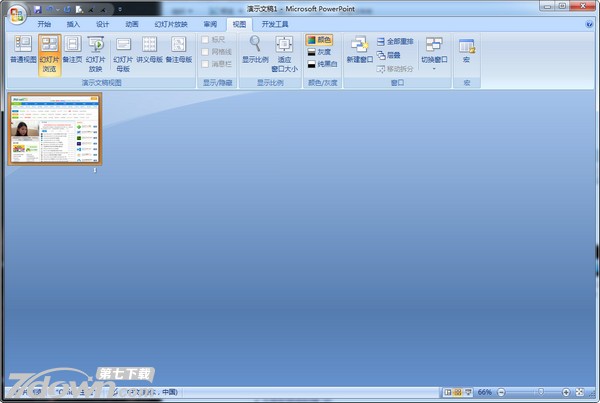Select the 视图 ribbon tab

point(239,24)
